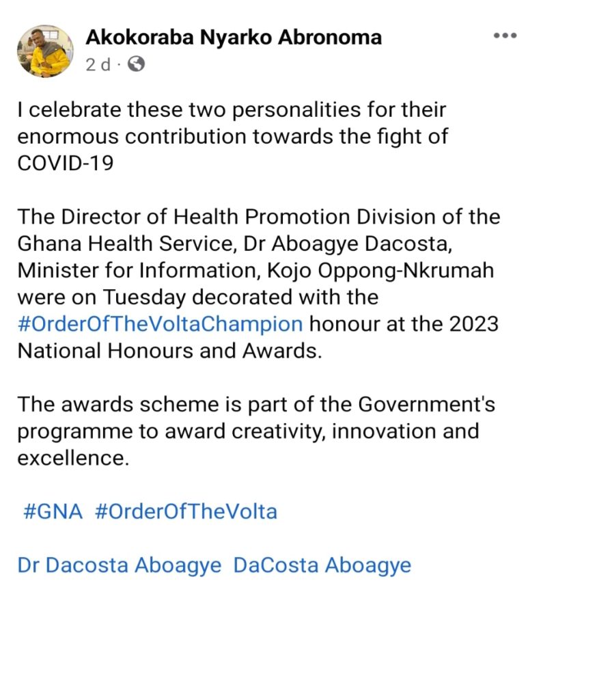This screenshot has width=612, height=700.
Task: Open the #OrderOfTheVoltaChampion hashtag
Action: (160, 324)
